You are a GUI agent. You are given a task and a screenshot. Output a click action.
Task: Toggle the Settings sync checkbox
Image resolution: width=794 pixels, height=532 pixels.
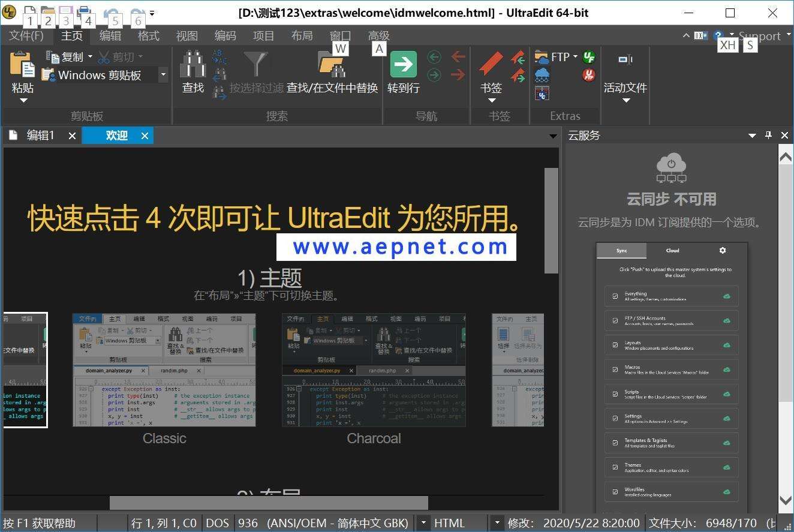(615, 419)
